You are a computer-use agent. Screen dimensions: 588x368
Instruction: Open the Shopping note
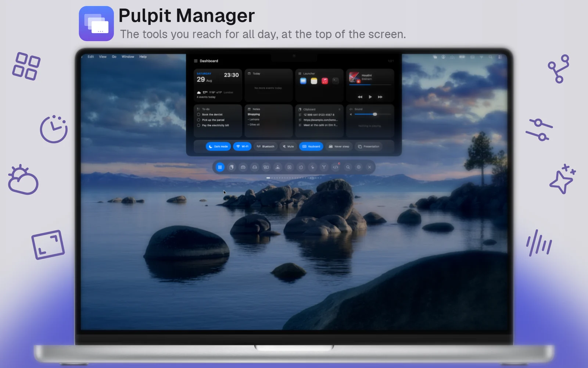click(254, 114)
